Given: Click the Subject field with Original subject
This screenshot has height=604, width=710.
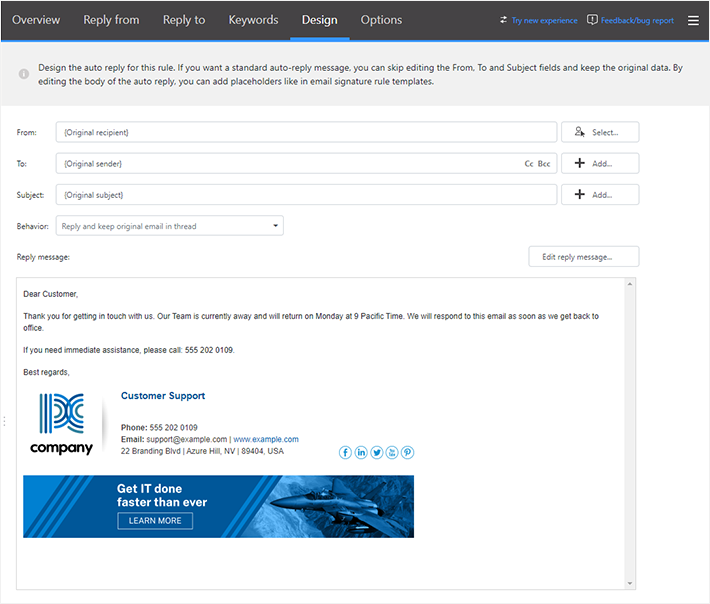Looking at the screenshot, I should pos(306,195).
